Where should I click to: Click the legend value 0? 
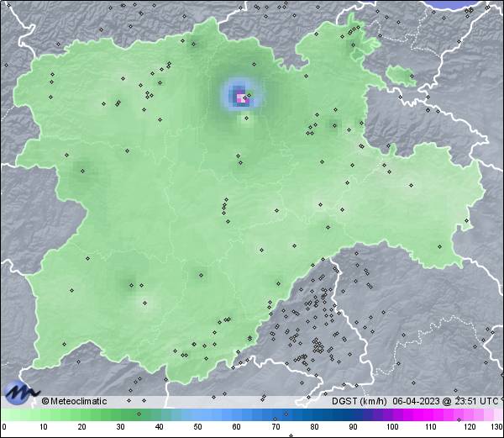(4, 427)
